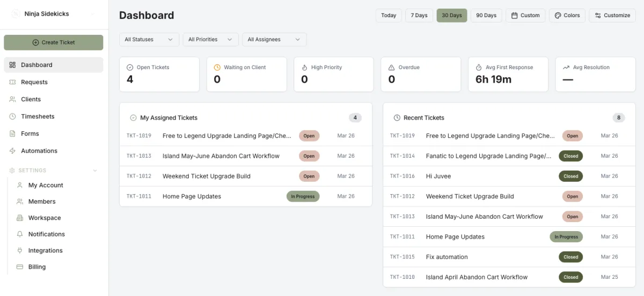The height and width of the screenshot is (296, 644).
Task: Click the Billing card icon
Action: (x=20, y=267)
